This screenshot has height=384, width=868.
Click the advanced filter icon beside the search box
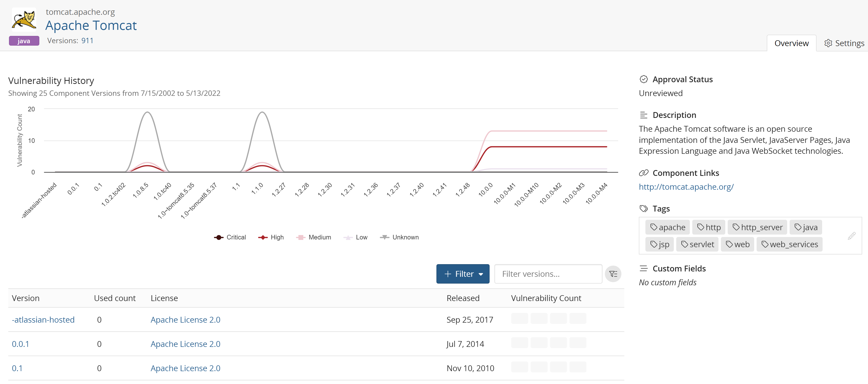613,274
